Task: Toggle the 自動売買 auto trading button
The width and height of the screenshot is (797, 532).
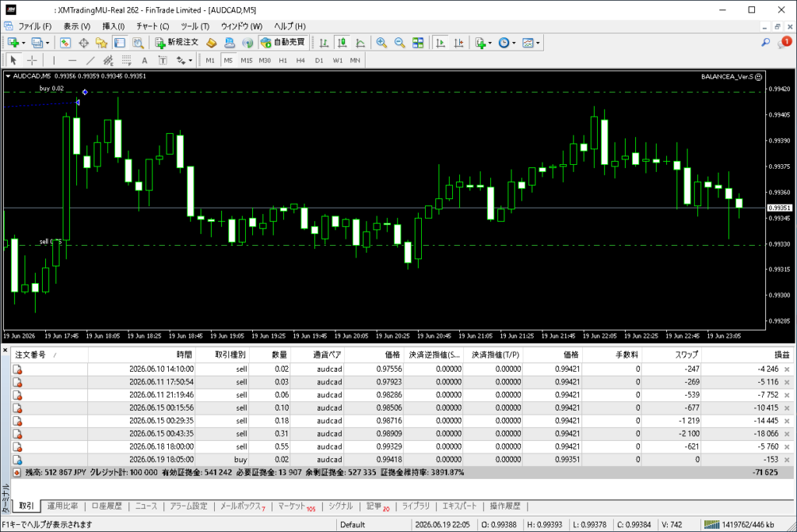Action: (283, 43)
